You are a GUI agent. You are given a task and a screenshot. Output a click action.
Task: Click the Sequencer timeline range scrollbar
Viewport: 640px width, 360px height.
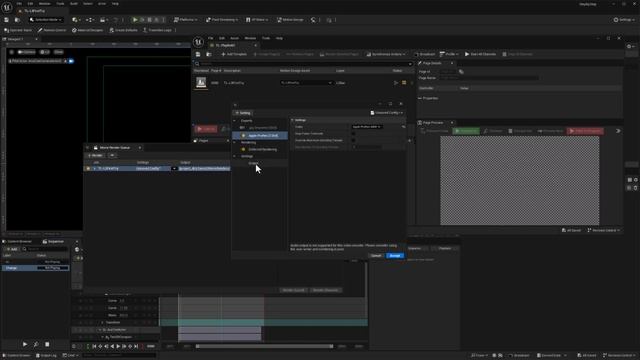point(264,347)
